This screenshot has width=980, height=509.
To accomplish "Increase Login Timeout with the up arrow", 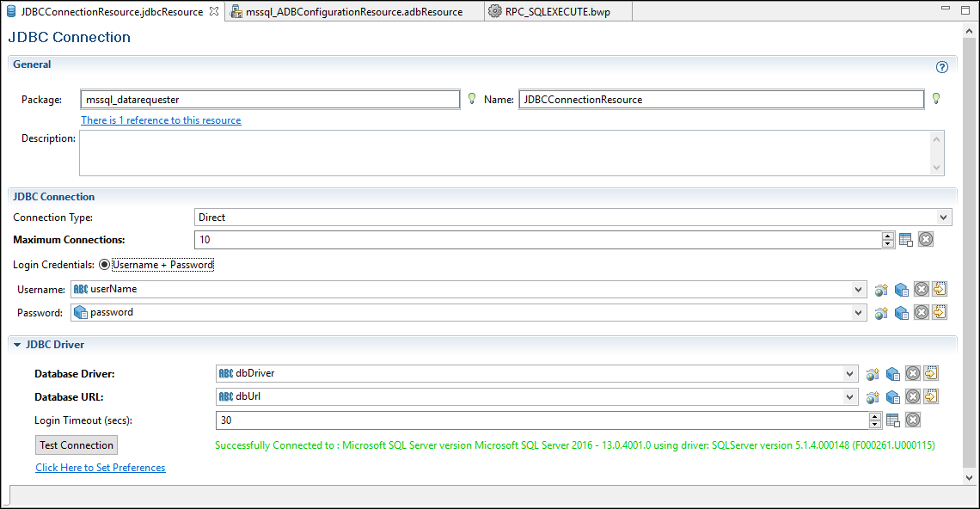I will 875,416.
